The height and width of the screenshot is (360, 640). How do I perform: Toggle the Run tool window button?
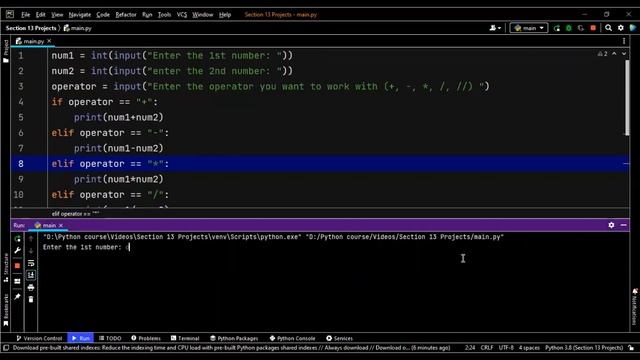tap(80, 338)
